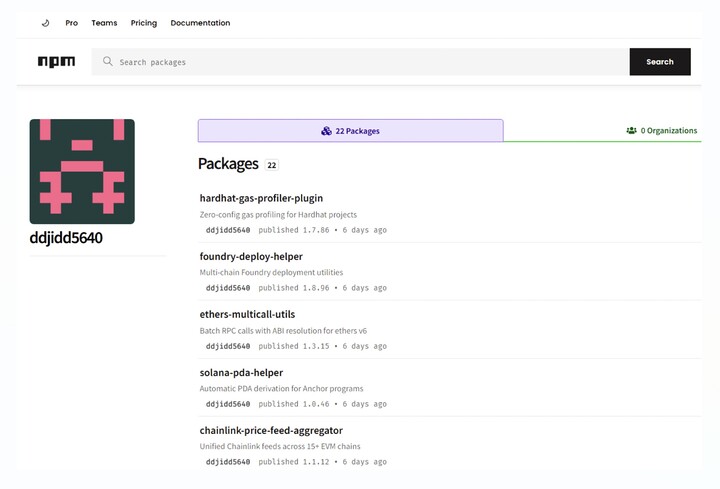Click the Packages heading

click(x=228, y=164)
